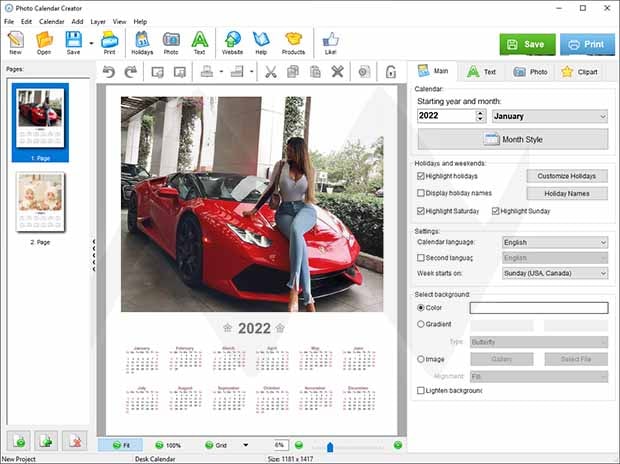
Task: Click the Lock layer padlock icon
Action: coord(391,72)
